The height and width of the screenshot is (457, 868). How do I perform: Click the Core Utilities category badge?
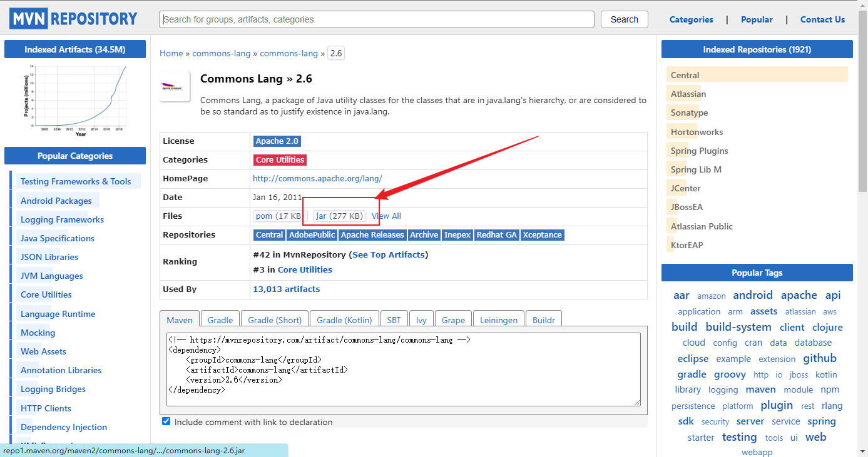tap(280, 160)
